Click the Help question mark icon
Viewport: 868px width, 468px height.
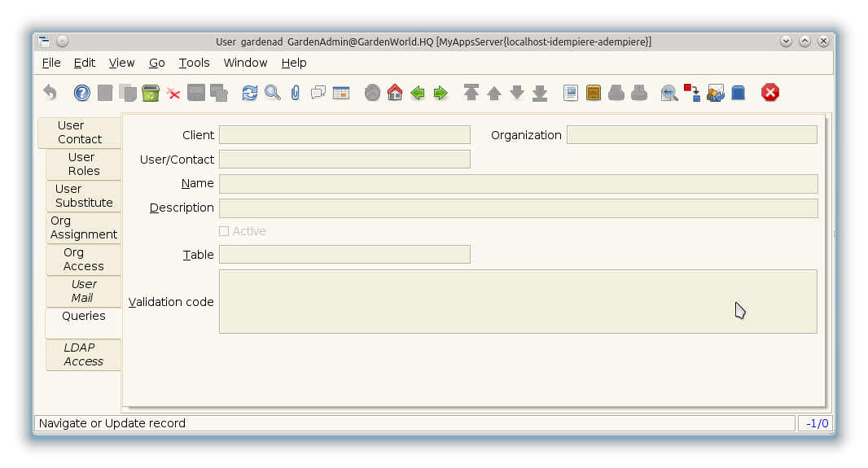pos(82,93)
